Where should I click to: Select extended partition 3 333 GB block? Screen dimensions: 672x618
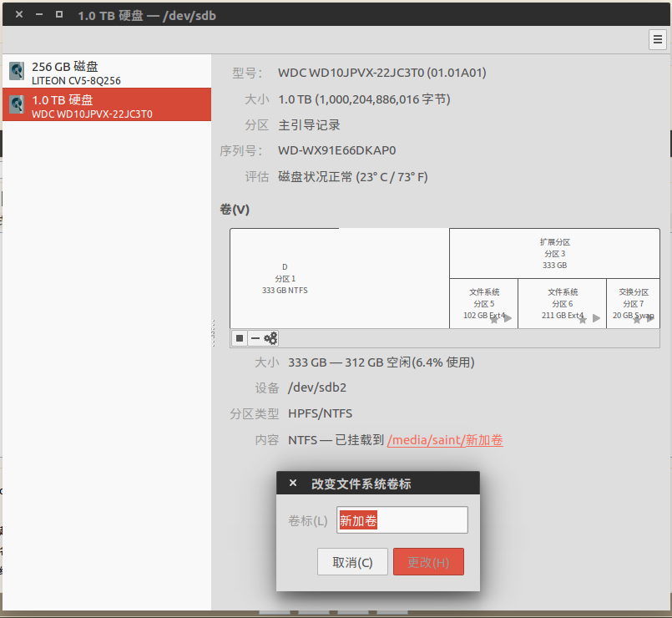click(554, 253)
